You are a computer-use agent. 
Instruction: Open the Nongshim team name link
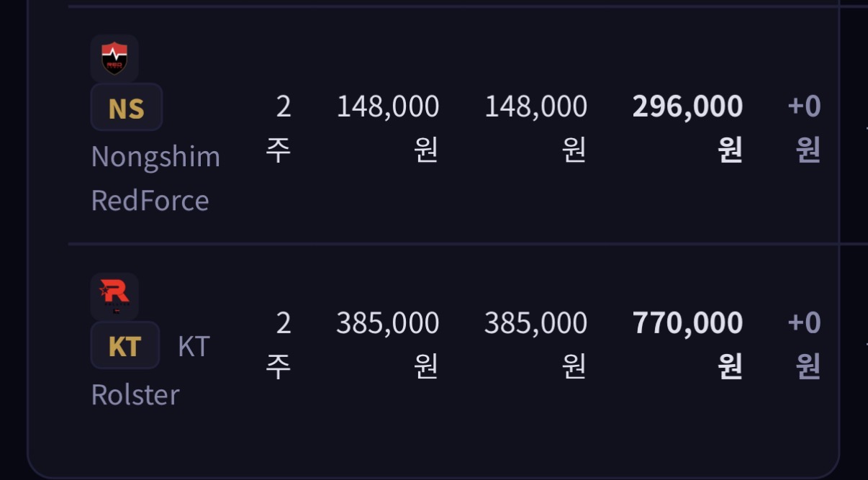pyautogui.click(x=155, y=156)
